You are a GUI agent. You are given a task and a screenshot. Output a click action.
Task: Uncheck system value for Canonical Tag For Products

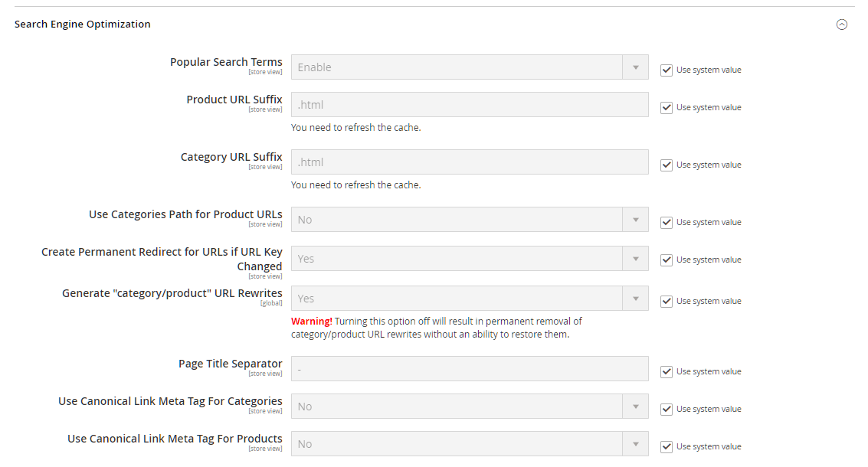pos(666,446)
